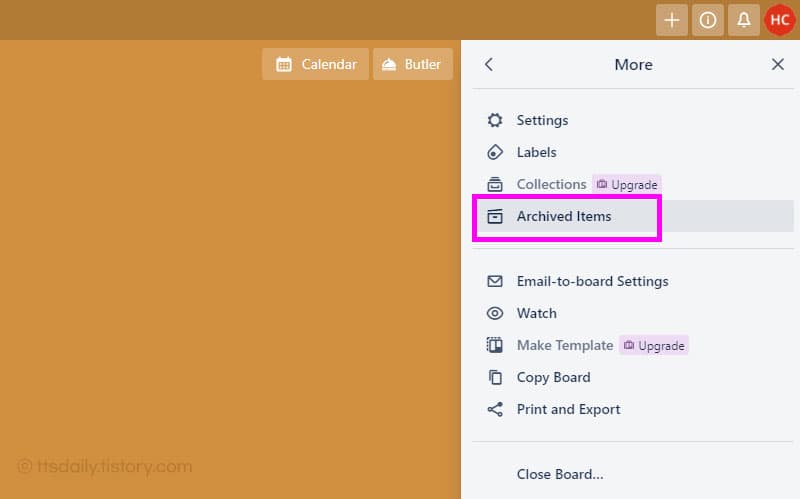800x499 pixels.
Task: Open board Settings
Action: (633, 120)
